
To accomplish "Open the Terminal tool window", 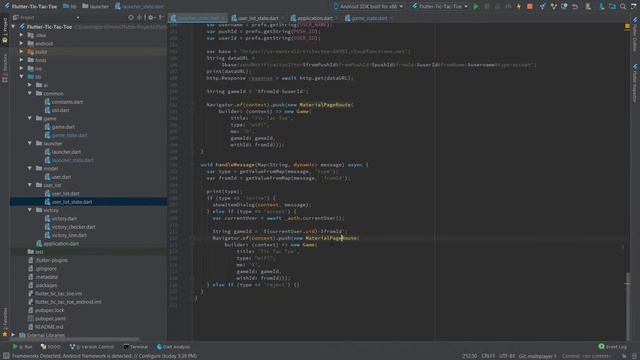I will tap(136, 347).
